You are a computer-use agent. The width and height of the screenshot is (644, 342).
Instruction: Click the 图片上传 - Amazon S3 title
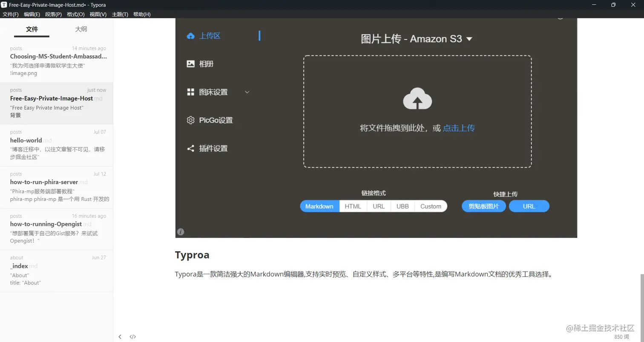click(411, 39)
